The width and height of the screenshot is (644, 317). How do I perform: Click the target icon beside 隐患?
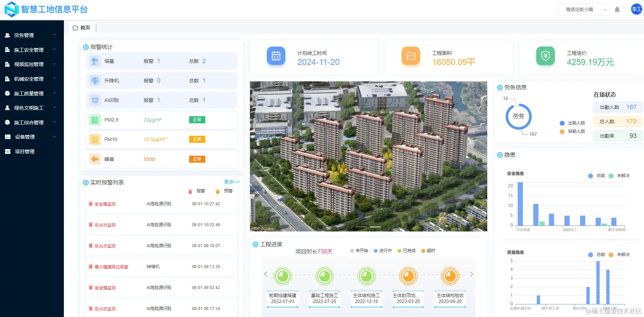tap(500, 155)
